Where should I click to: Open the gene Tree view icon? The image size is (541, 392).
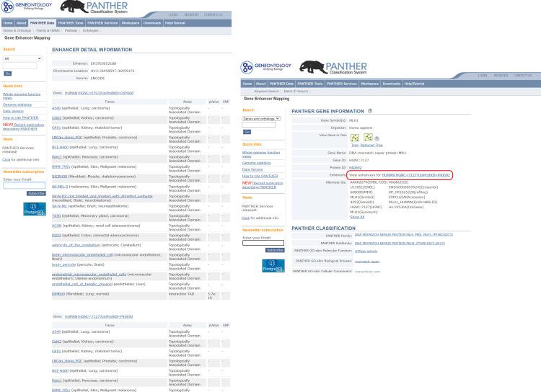click(355, 138)
